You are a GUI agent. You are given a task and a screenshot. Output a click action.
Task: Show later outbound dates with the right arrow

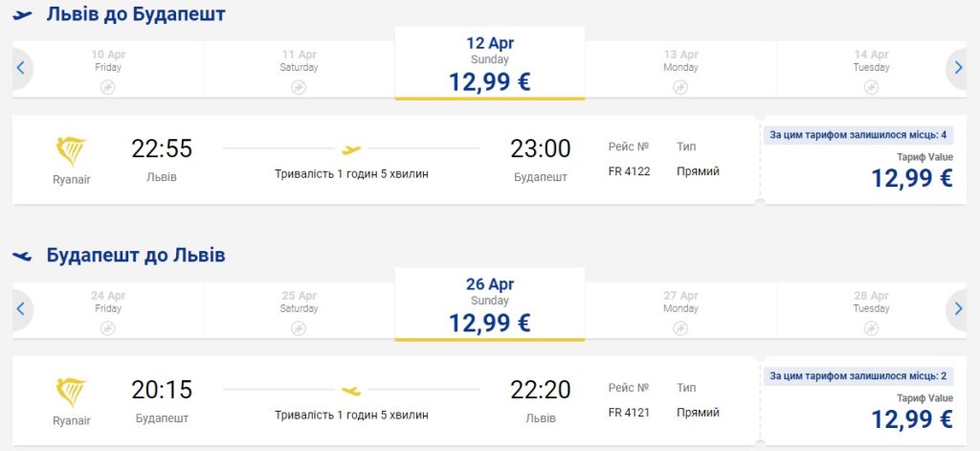[x=958, y=68]
